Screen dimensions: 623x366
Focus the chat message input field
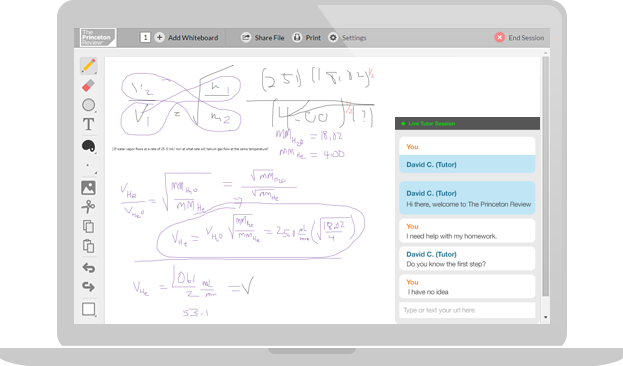467,310
